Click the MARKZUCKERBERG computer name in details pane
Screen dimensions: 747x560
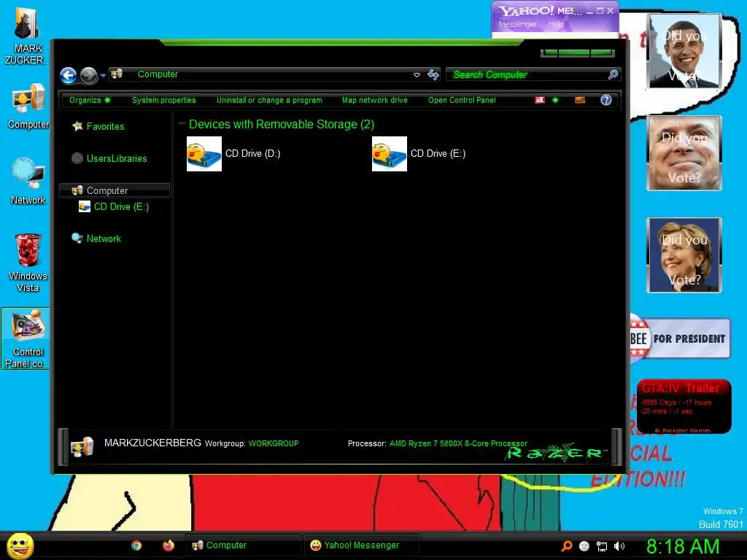[x=152, y=443]
